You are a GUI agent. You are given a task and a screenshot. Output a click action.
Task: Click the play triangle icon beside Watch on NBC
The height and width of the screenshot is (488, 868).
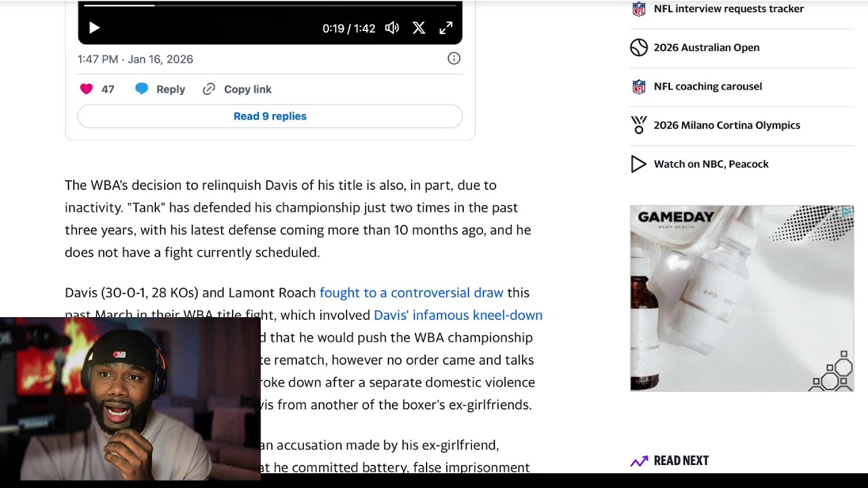(x=638, y=164)
